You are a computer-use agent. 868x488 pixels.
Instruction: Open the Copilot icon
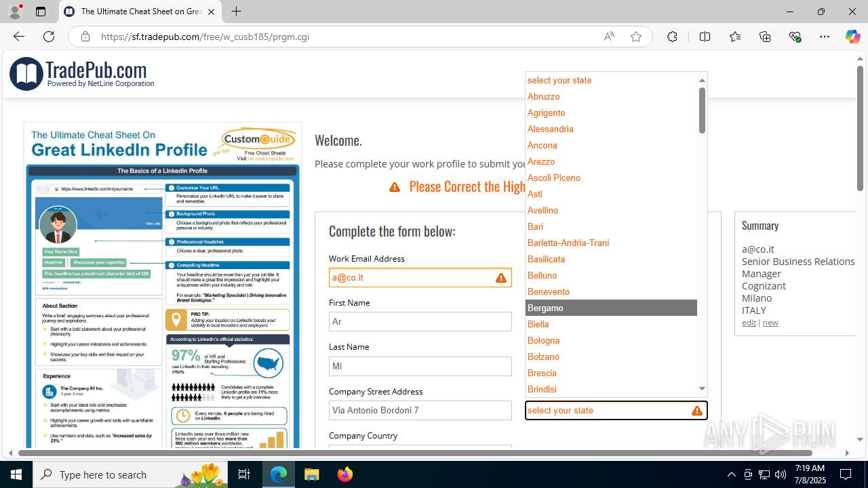tap(852, 37)
